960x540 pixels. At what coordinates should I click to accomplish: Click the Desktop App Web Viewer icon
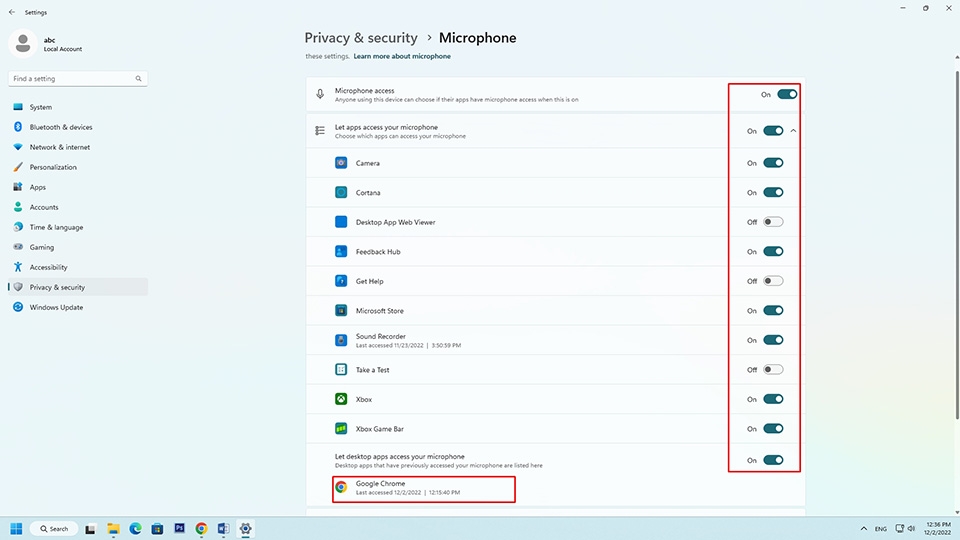pos(341,222)
